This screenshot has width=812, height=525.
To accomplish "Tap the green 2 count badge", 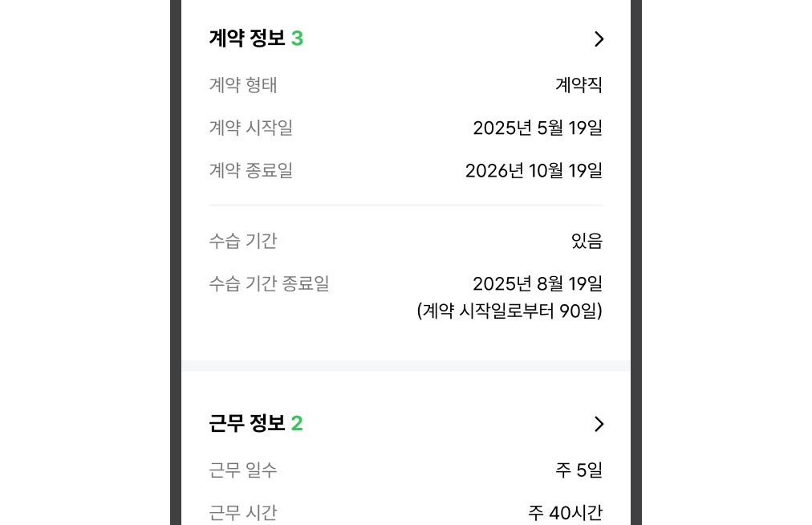I will tap(297, 423).
